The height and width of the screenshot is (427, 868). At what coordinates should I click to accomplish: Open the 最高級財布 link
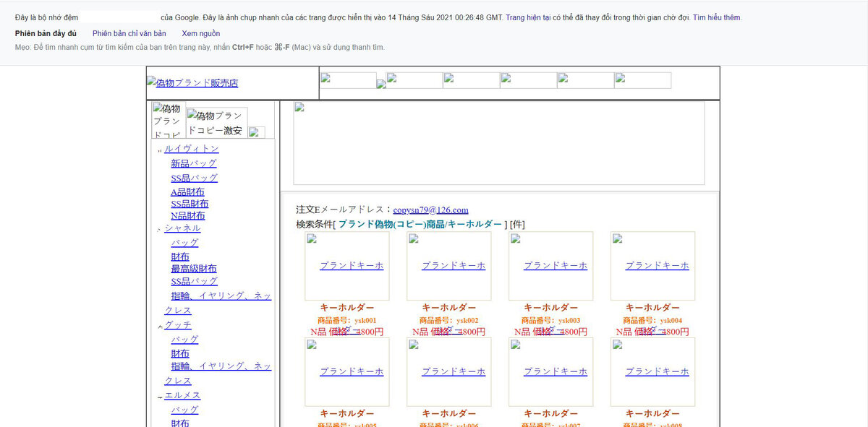tap(194, 269)
